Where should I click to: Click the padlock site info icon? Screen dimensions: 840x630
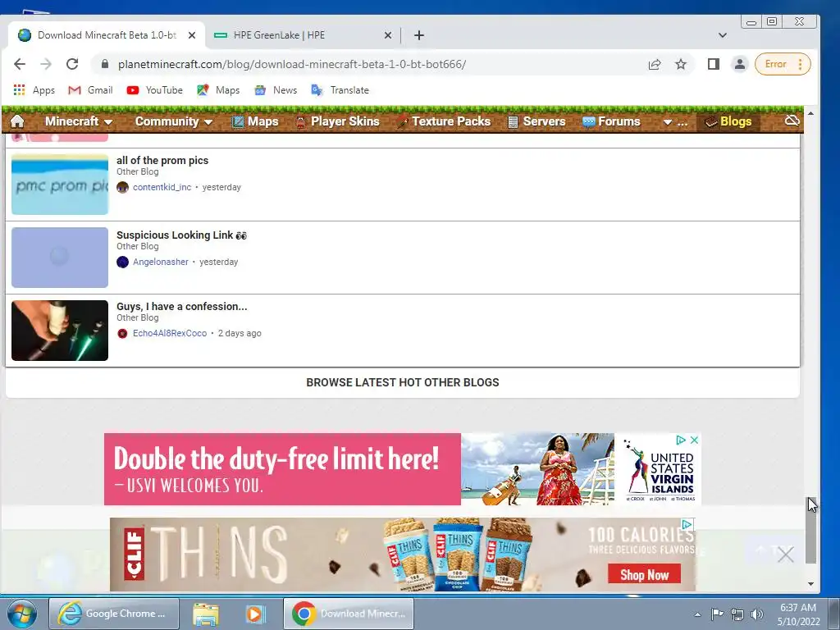pyautogui.click(x=105, y=64)
